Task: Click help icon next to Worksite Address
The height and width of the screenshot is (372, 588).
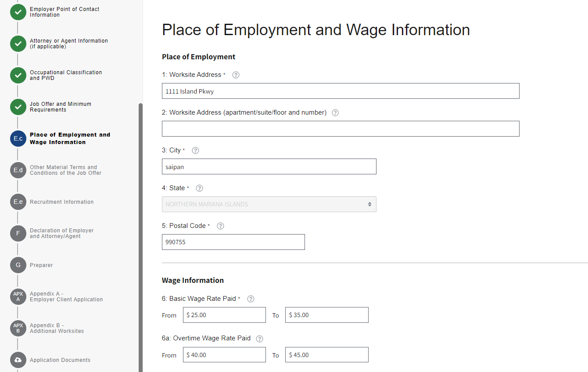Action: pos(236,75)
